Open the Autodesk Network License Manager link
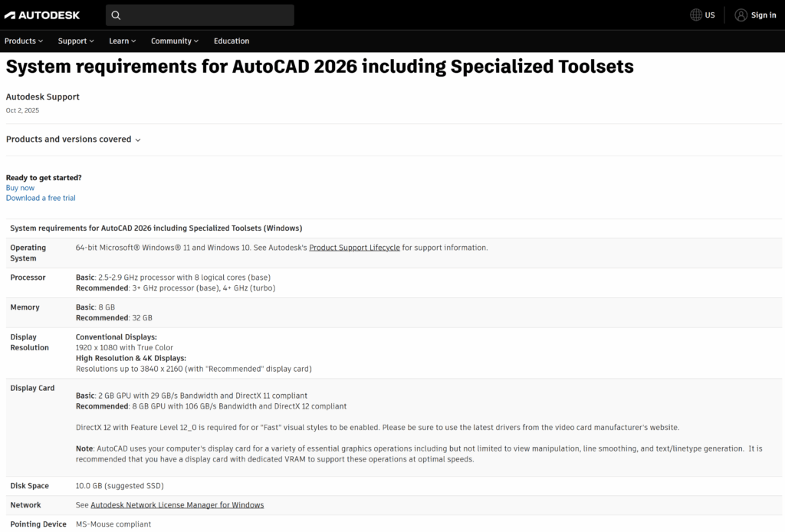Image resolution: width=785 pixels, height=532 pixels. point(177,505)
